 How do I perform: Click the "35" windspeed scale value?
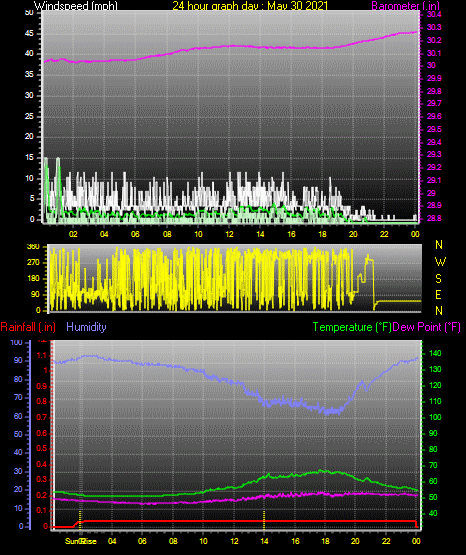(29, 74)
